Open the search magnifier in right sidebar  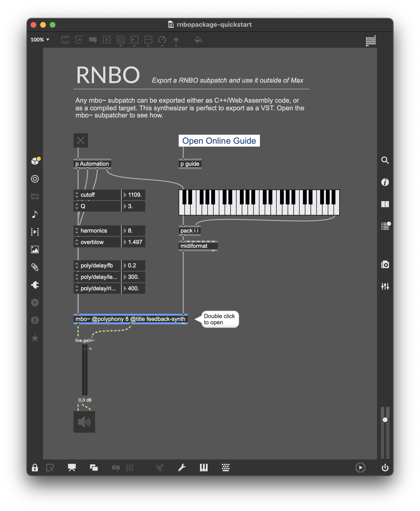click(x=385, y=160)
